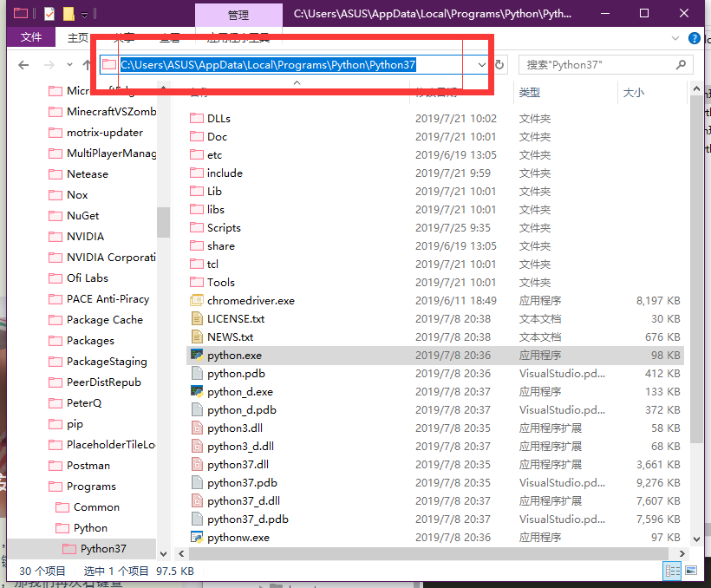
Task: Open the 文件 menu
Action: click(x=31, y=37)
